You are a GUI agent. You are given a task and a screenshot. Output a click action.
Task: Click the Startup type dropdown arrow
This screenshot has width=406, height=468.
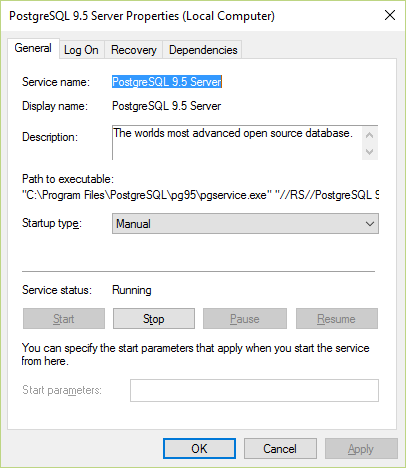click(370, 224)
